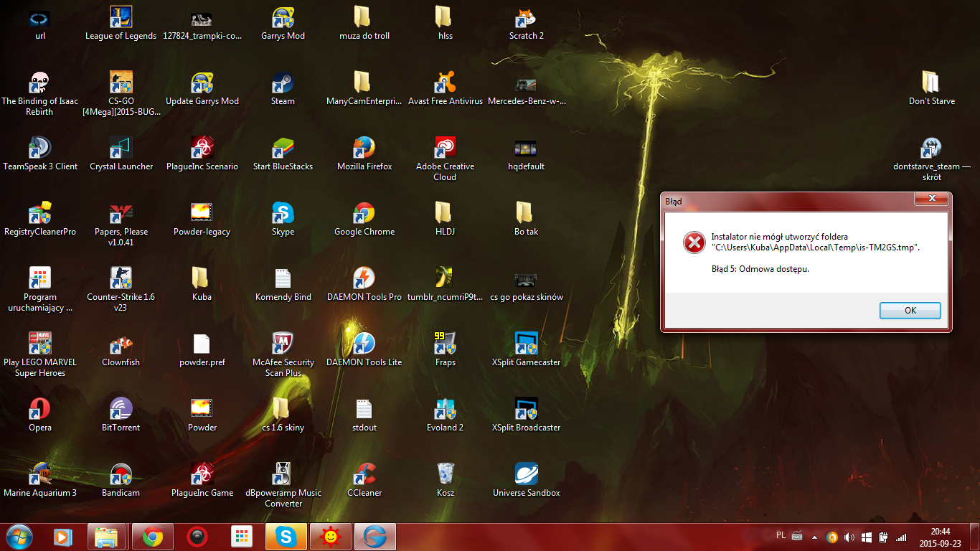
Task: Close the Błąd error dialog
Action: point(932,199)
